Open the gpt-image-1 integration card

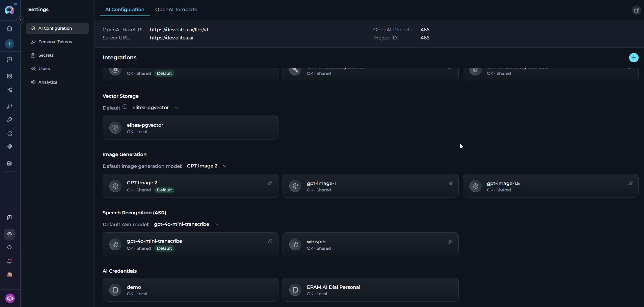(x=370, y=186)
